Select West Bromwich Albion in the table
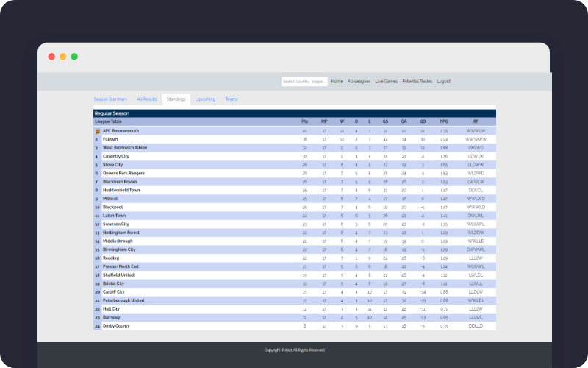Viewport: 588px width, 368px height. tap(124, 147)
